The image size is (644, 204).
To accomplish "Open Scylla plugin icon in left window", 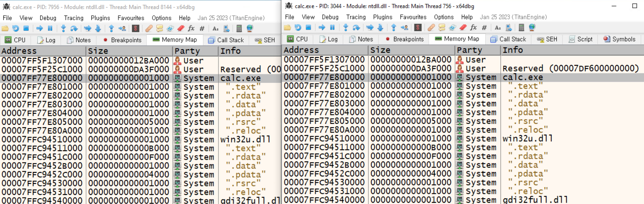I will coord(136,28).
